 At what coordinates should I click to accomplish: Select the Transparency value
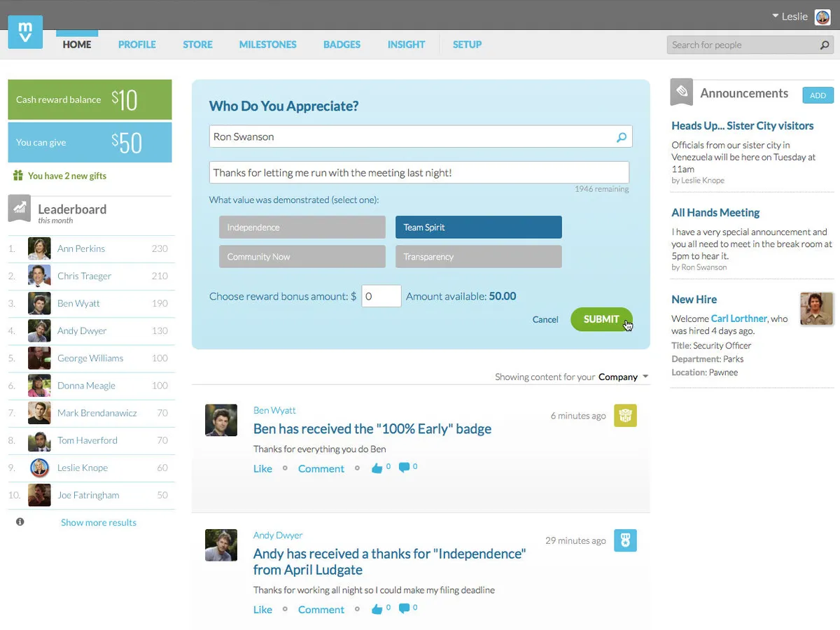pyautogui.click(x=478, y=256)
